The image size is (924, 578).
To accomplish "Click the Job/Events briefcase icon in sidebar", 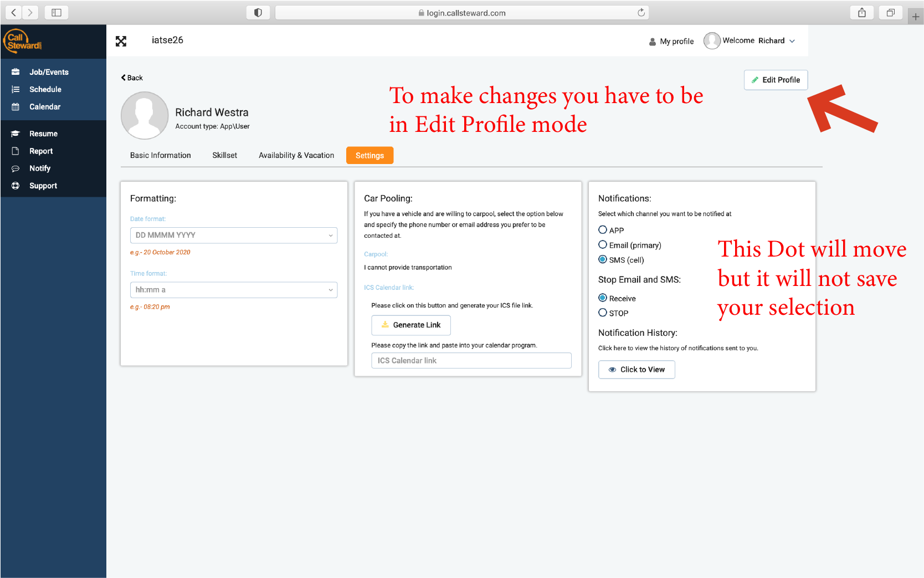I will [16, 72].
